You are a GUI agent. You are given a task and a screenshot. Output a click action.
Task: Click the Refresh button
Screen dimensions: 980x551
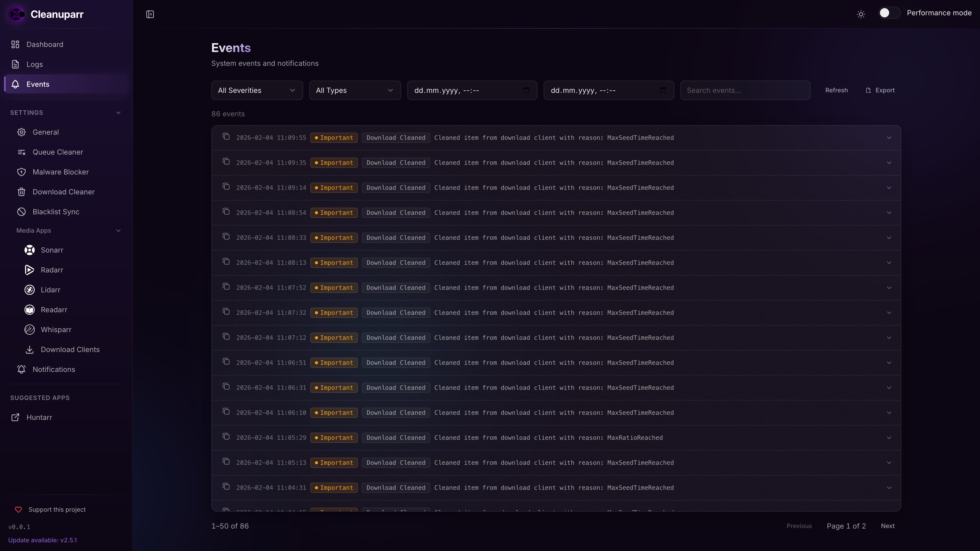(x=836, y=90)
